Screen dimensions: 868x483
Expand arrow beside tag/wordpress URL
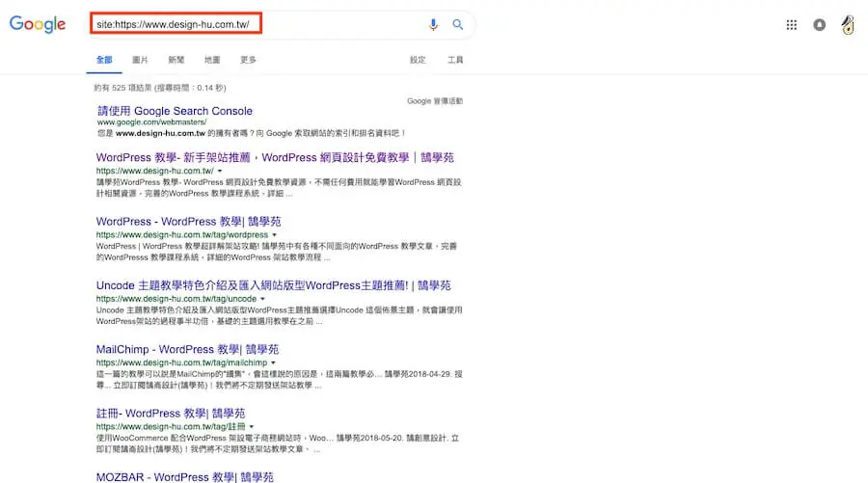click(x=274, y=235)
